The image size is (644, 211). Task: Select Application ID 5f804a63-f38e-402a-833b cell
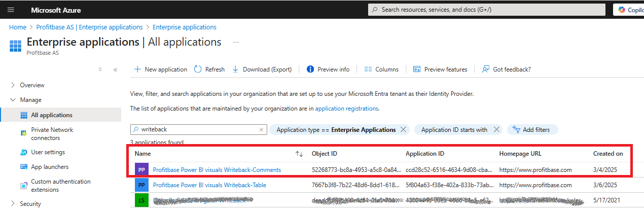coord(449,185)
